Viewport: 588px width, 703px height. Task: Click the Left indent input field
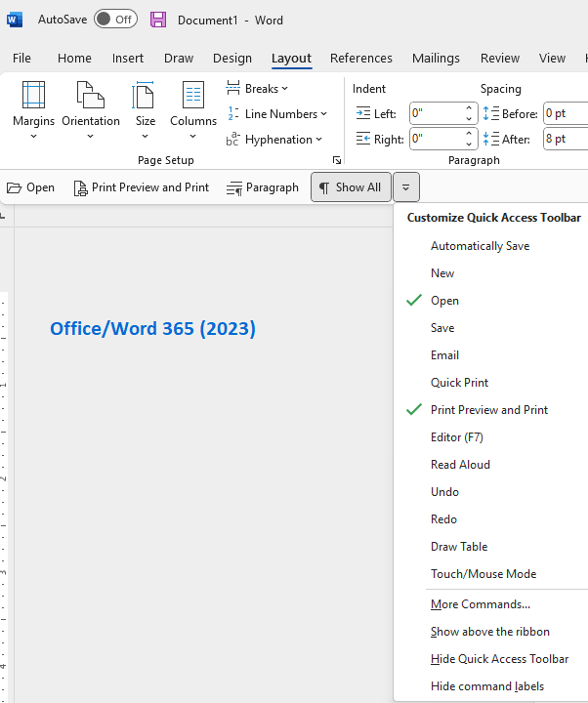436,113
